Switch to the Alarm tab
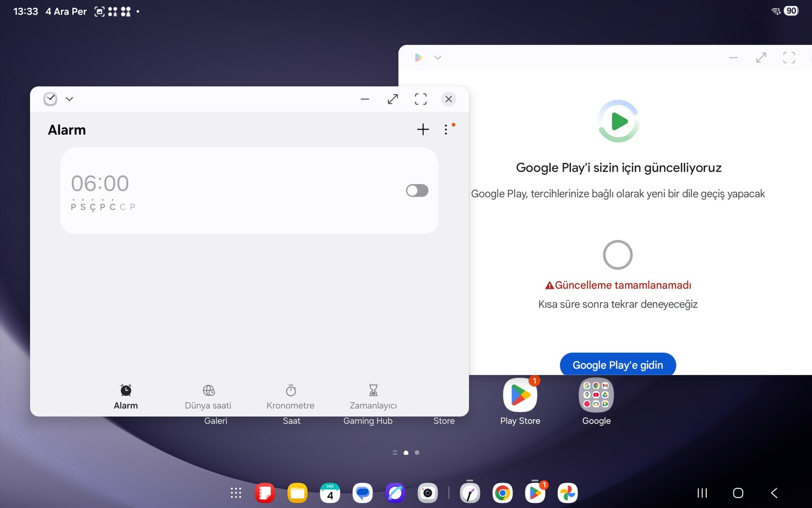This screenshot has width=812, height=508. click(x=126, y=397)
